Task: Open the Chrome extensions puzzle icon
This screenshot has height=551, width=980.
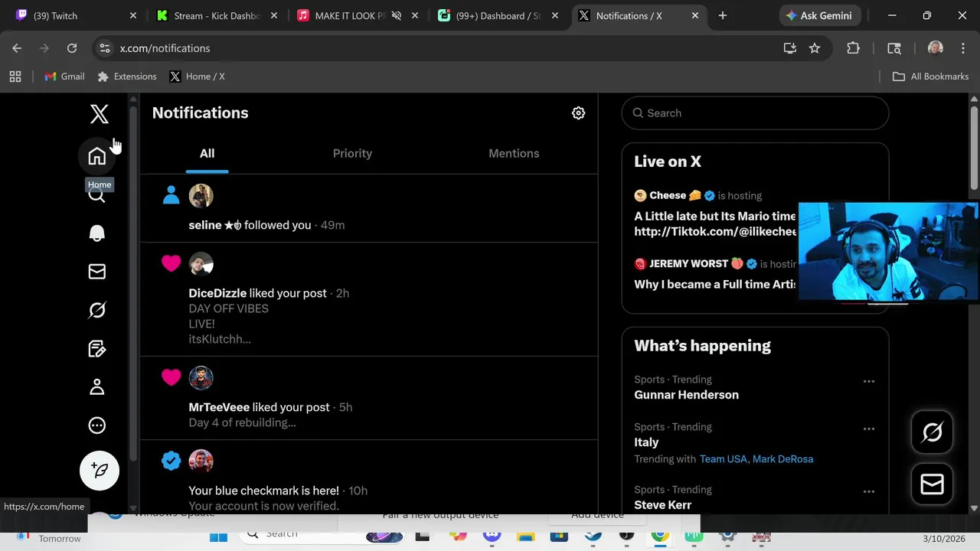Action: click(853, 48)
